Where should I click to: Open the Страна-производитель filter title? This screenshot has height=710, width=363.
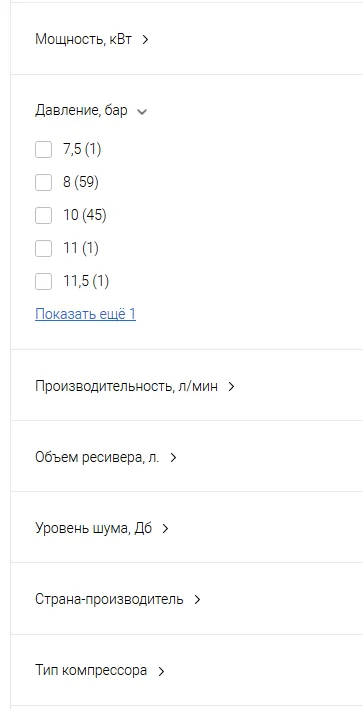pyautogui.click(x=109, y=600)
